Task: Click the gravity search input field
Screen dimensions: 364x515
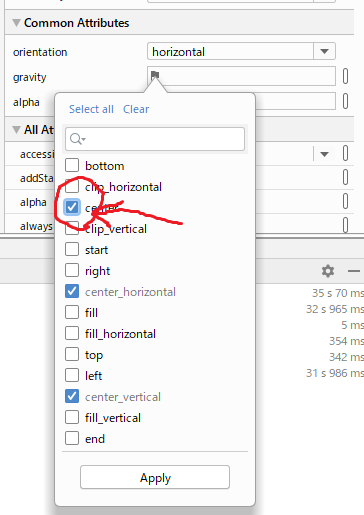Action: [155, 139]
